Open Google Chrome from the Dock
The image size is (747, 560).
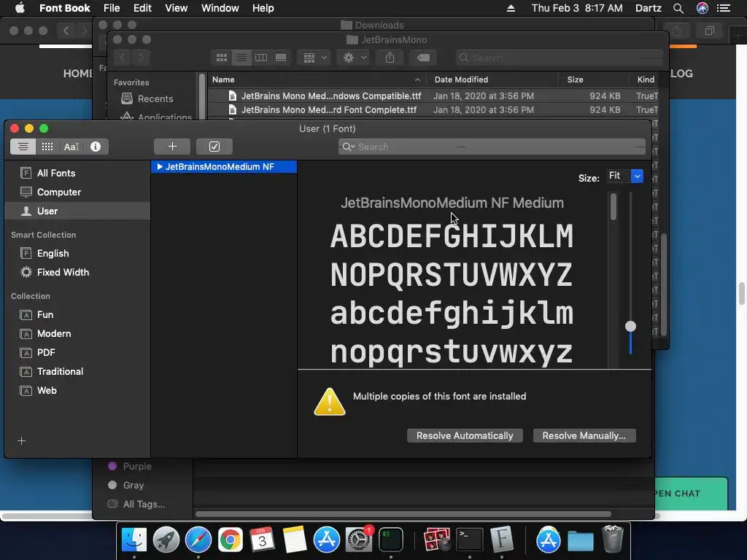[x=230, y=540]
